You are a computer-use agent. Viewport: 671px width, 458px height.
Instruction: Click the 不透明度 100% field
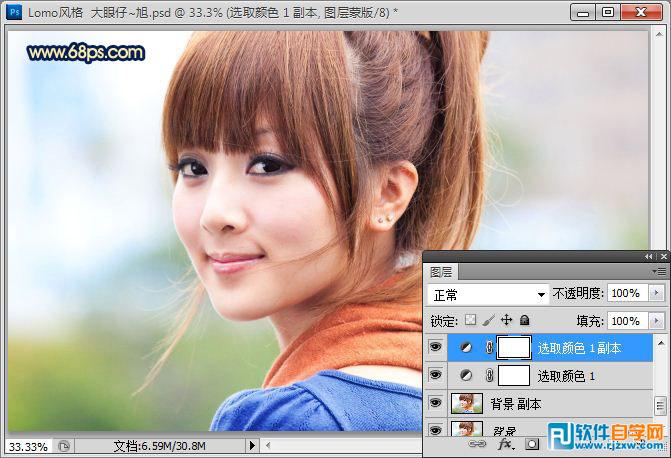tap(628, 293)
